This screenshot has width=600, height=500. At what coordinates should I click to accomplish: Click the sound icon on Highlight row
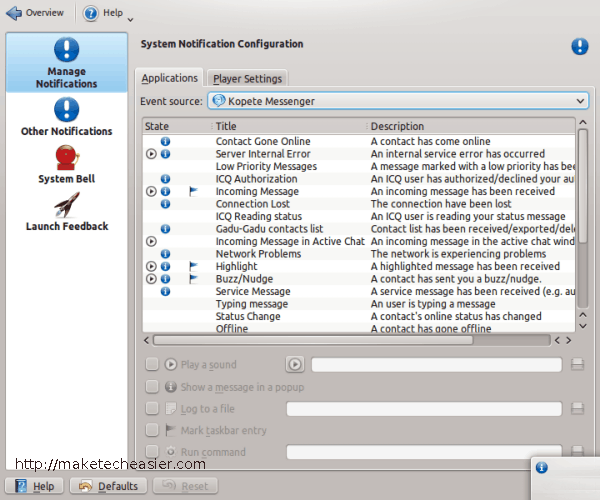pyautogui.click(x=152, y=266)
